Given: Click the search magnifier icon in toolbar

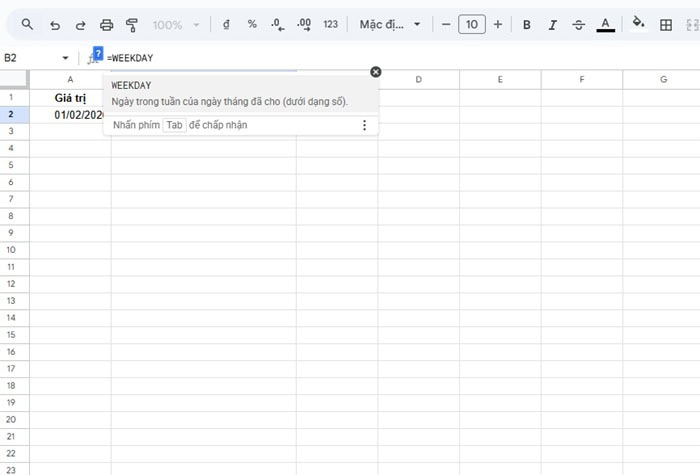Looking at the screenshot, I should click(27, 24).
